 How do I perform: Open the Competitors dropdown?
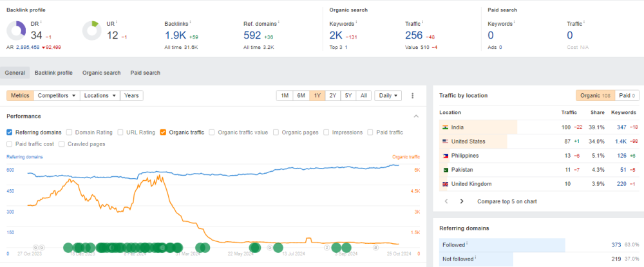[x=57, y=96]
